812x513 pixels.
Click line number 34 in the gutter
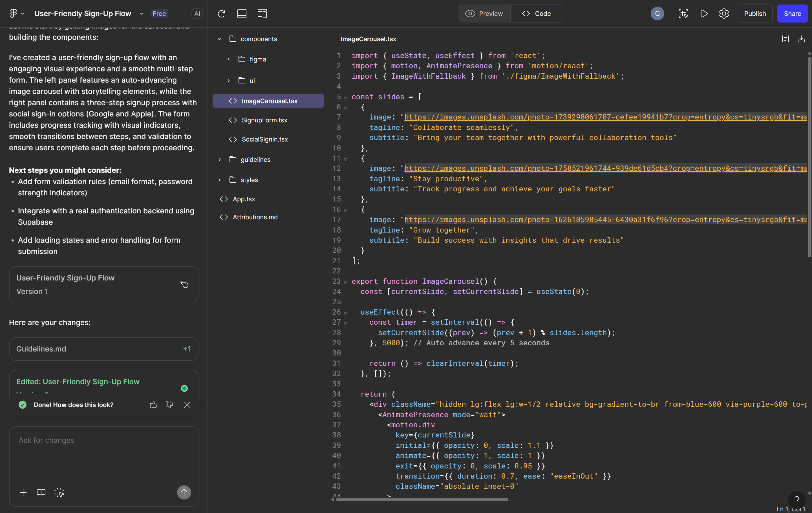click(x=336, y=394)
